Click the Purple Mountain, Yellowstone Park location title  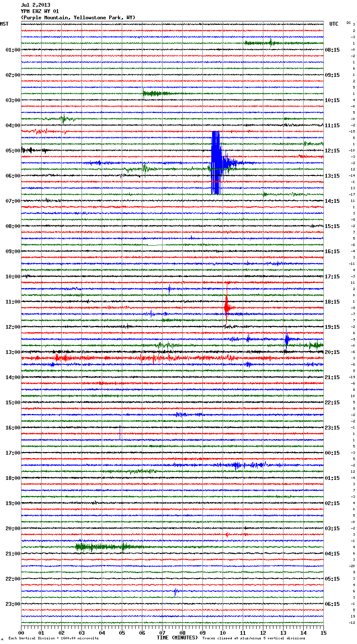click(x=78, y=18)
